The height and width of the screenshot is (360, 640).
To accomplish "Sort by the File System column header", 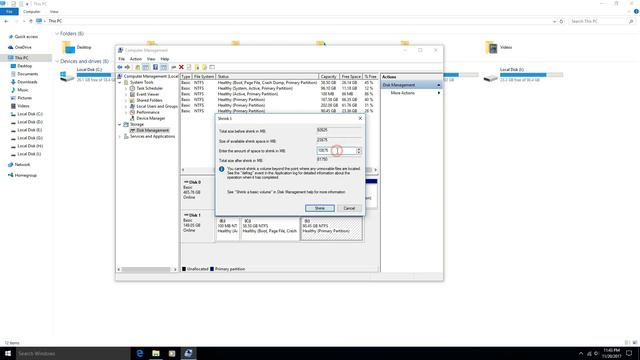I will pos(204,77).
